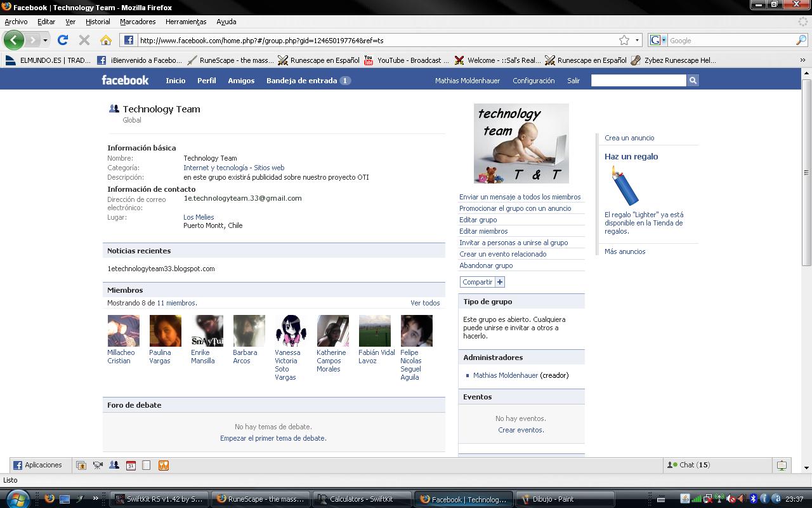Image resolution: width=812 pixels, height=508 pixels.
Task: Open the Notes application icon in bottom bar
Action: click(x=147, y=465)
